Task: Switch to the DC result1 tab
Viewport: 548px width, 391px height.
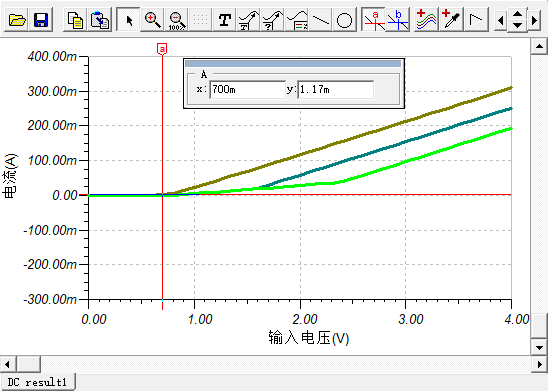Action: point(37,382)
